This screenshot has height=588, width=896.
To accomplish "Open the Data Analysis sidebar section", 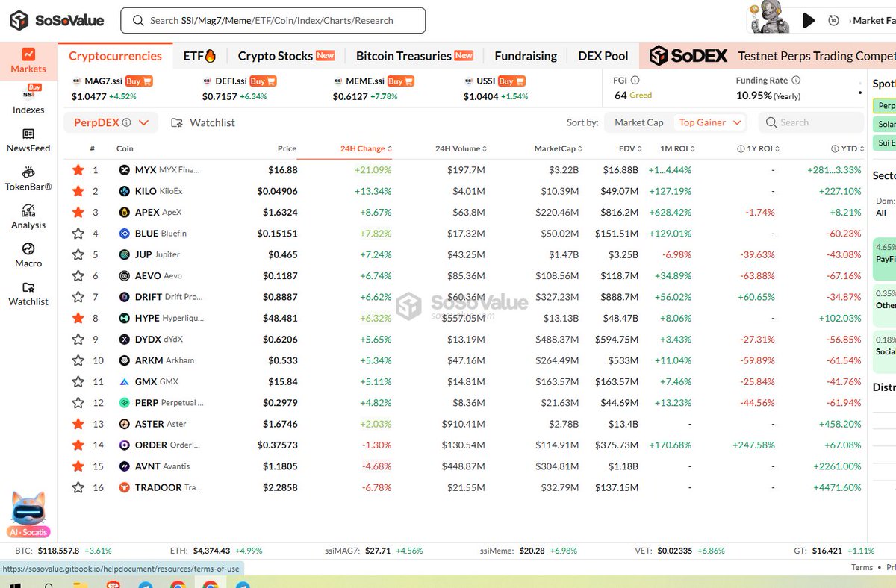I will point(28,217).
